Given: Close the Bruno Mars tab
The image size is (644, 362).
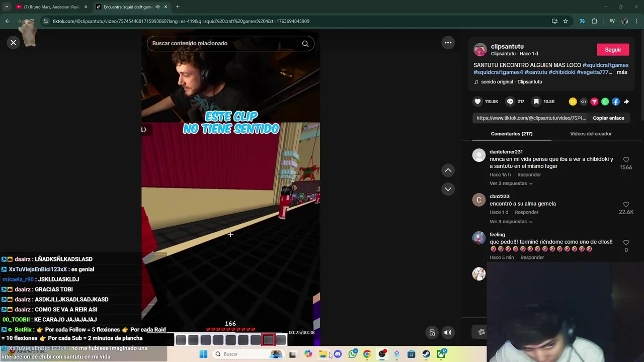Looking at the screenshot, I should pos(86,7).
